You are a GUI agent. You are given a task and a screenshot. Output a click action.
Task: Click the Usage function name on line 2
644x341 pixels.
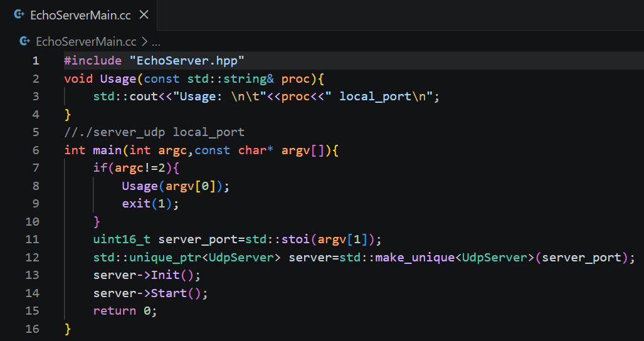click(x=118, y=79)
